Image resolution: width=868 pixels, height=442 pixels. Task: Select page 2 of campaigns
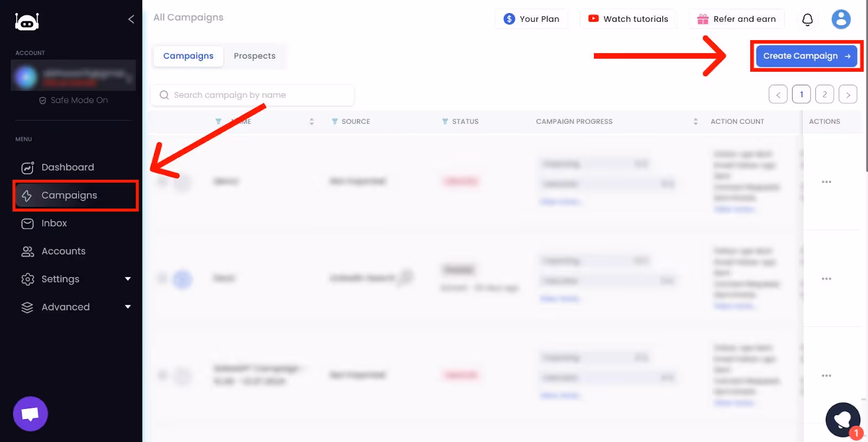click(x=825, y=94)
